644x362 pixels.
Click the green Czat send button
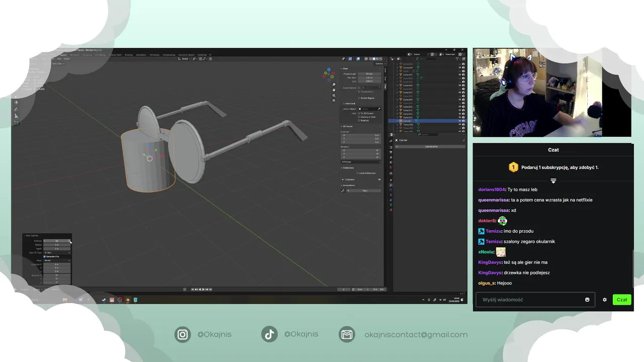click(x=622, y=300)
